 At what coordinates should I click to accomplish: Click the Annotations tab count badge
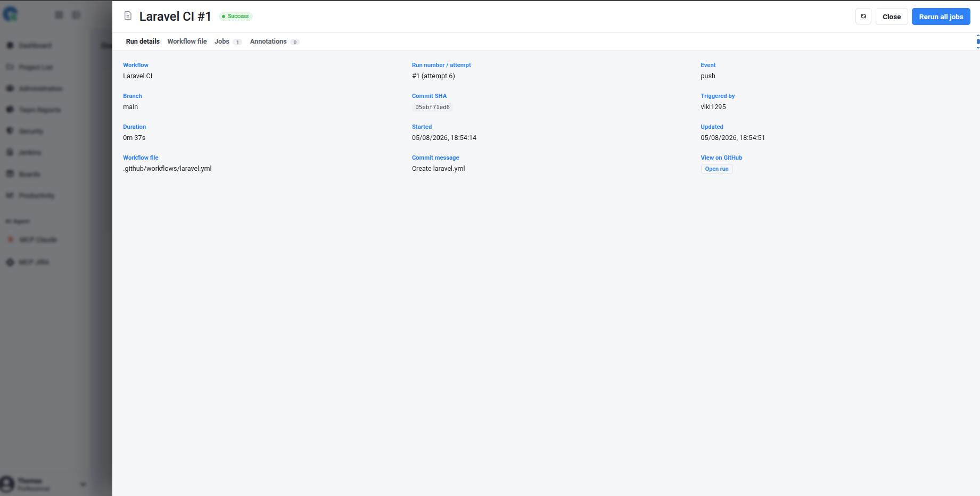[x=295, y=42]
